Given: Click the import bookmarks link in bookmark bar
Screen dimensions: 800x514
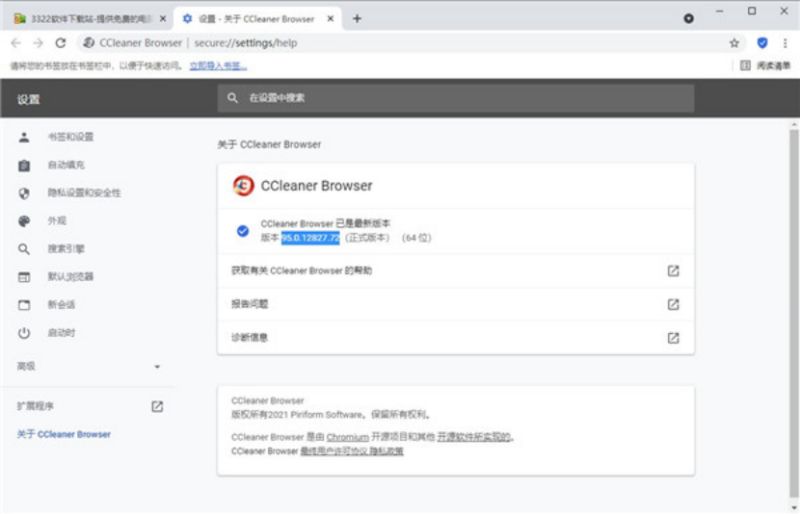Looking at the screenshot, I should pos(218,66).
